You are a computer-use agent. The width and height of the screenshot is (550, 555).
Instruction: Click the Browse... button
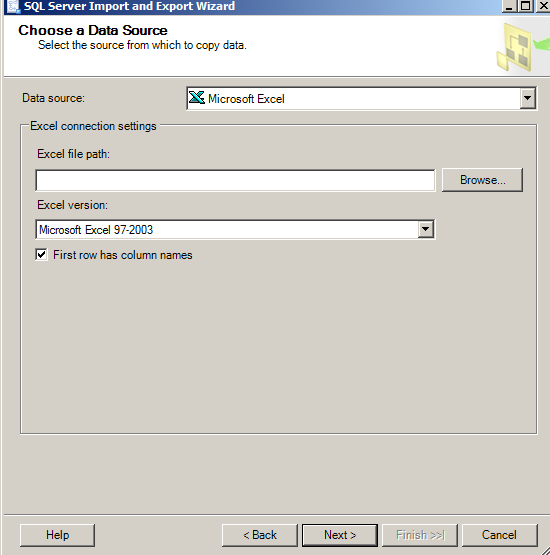482,180
